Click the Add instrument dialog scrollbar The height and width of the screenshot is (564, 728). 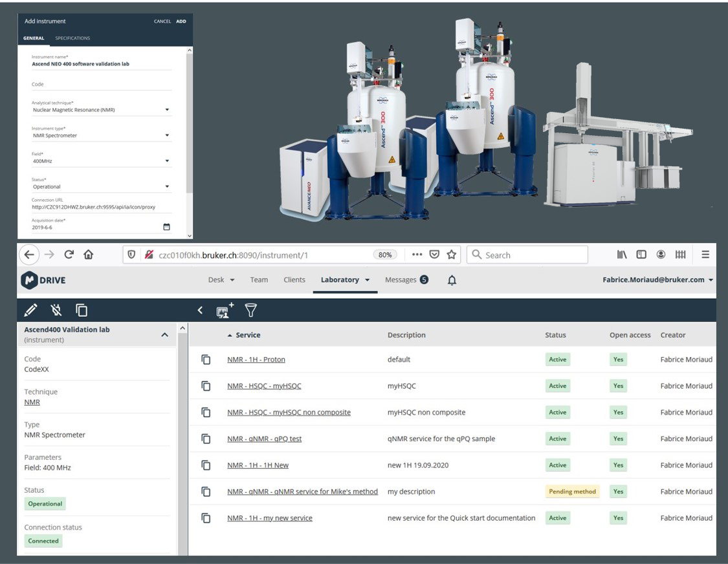coord(189,123)
